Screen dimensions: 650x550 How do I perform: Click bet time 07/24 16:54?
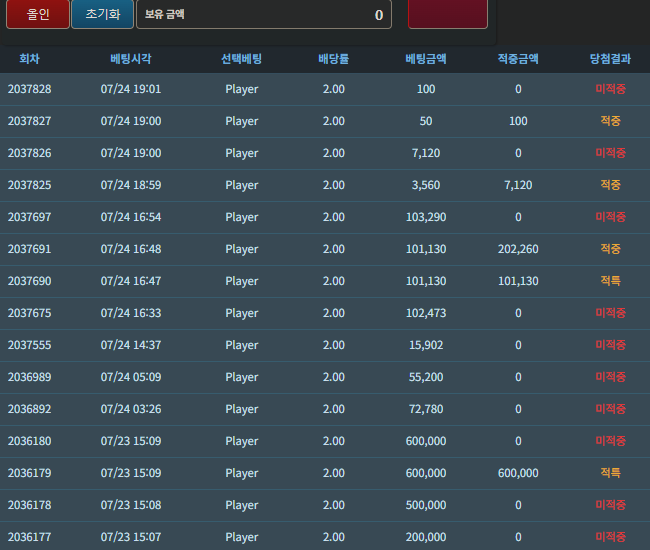[x=131, y=217]
